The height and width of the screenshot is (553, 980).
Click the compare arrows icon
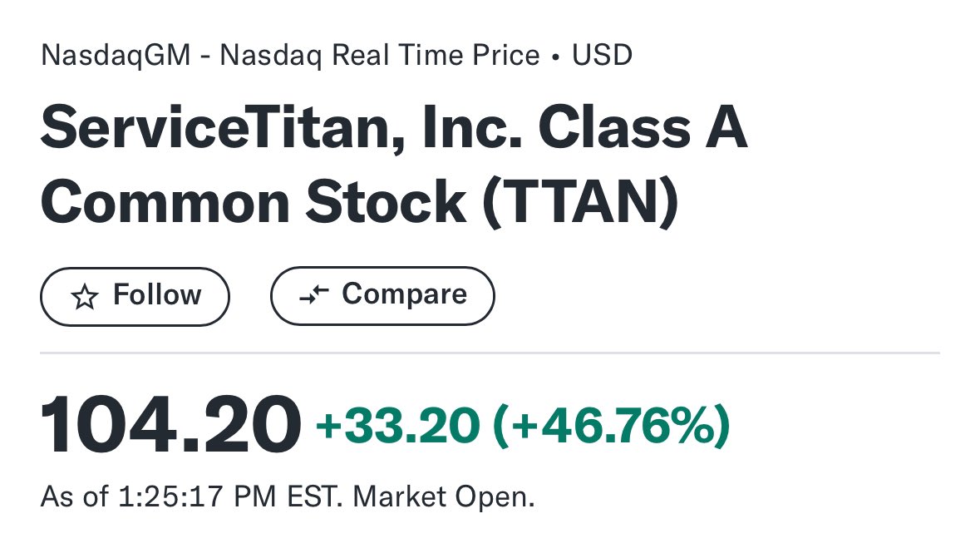(x=313, y=294)
